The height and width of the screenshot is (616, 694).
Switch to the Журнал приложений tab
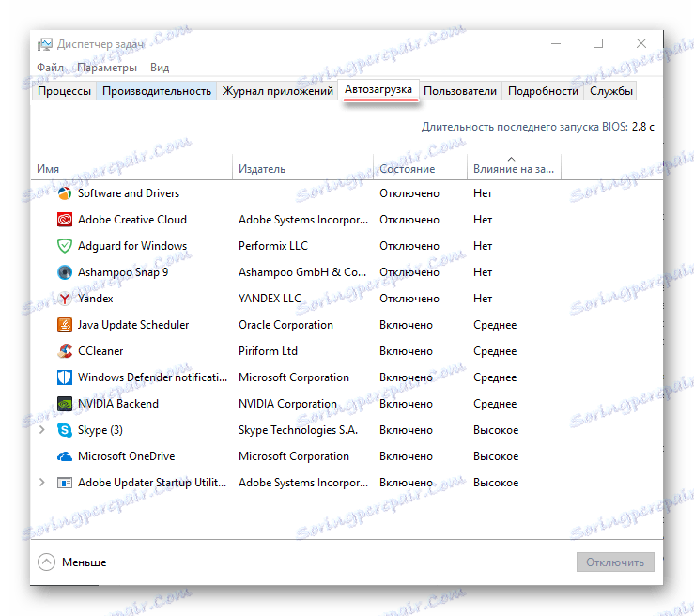click(278, 91)
